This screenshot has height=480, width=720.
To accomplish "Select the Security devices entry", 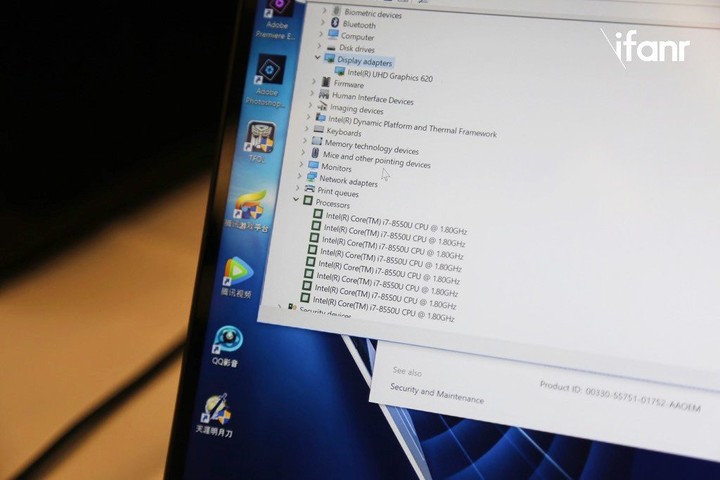I will pyautogui.click(x=326, y=313).
